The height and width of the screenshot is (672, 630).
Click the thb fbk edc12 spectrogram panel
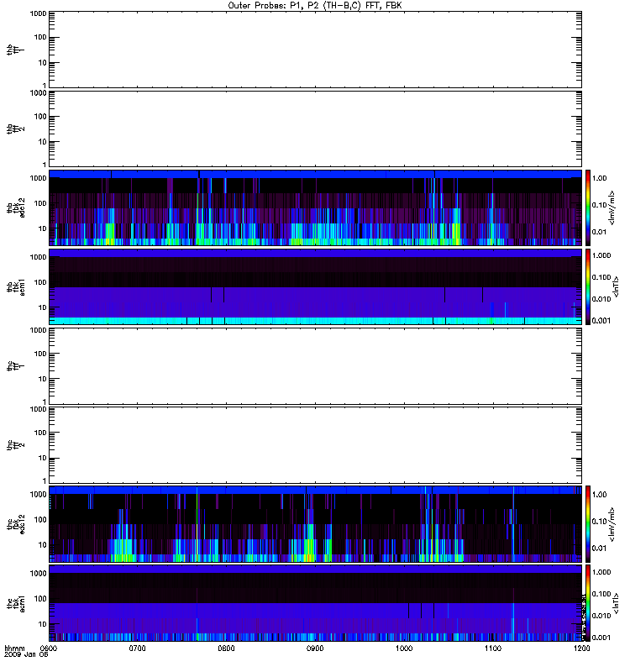(x=315, y=207)
